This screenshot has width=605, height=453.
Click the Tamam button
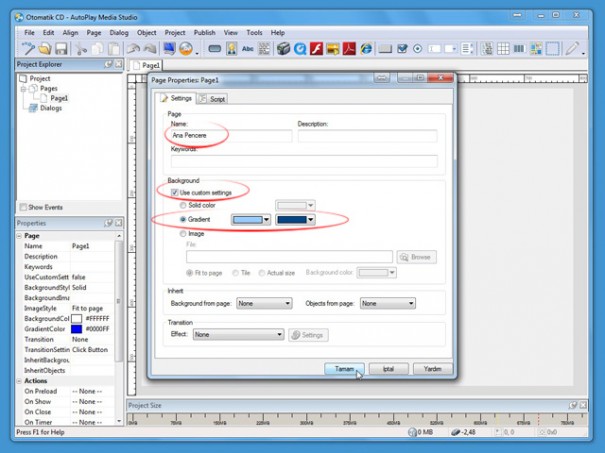pos(344,369)
